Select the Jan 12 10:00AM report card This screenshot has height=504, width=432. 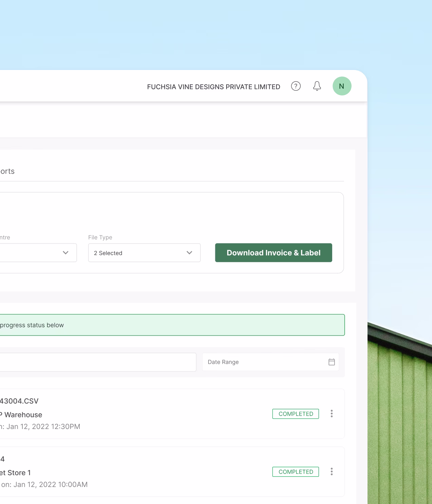[x=170, y=471]
